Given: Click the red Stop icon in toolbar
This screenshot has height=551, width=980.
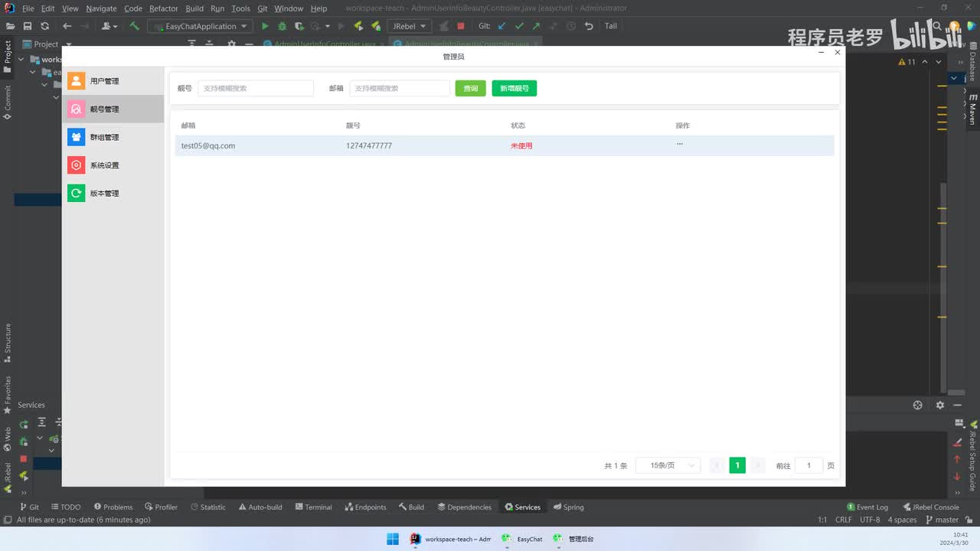Looking at the screenshot, I should [x=461, y=26].
